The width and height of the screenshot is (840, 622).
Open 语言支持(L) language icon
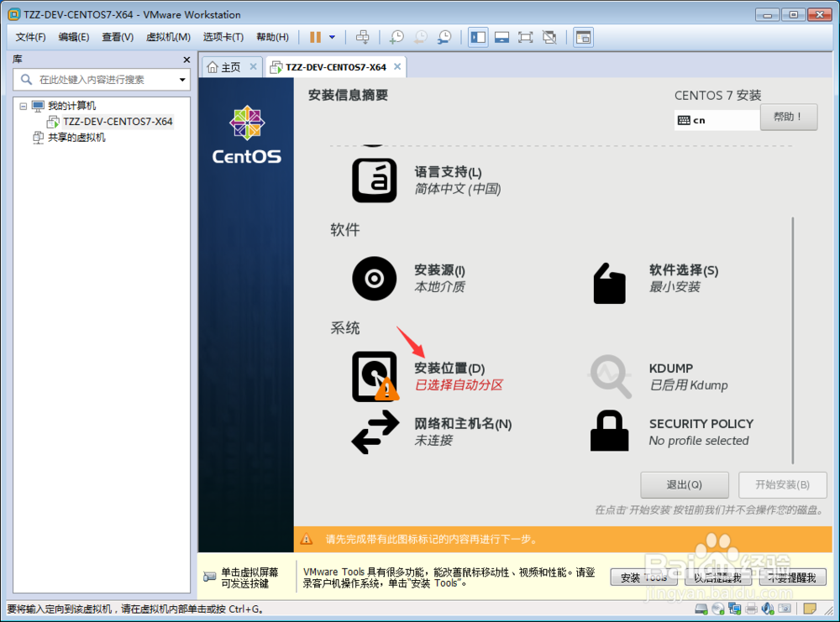click(x=375, y=180)
